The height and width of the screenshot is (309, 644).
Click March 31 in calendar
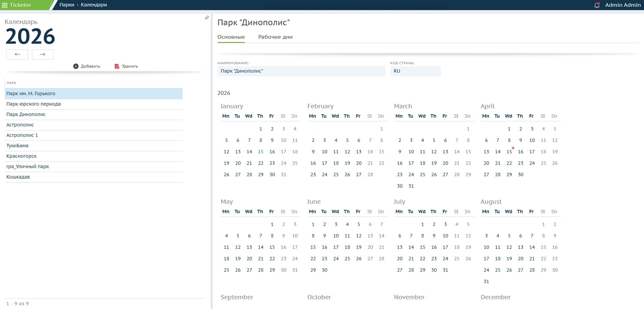(411, 186)
